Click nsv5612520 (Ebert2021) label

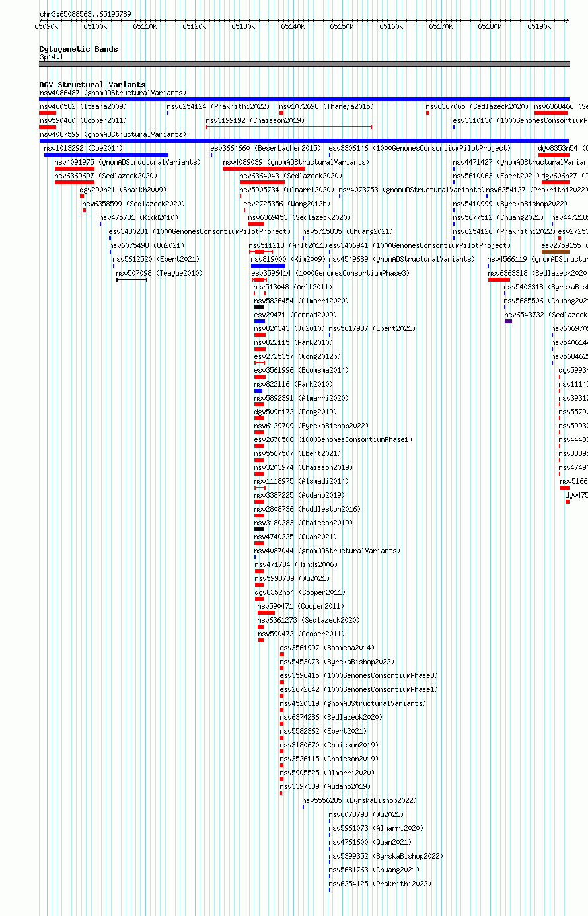click(156, 259)
